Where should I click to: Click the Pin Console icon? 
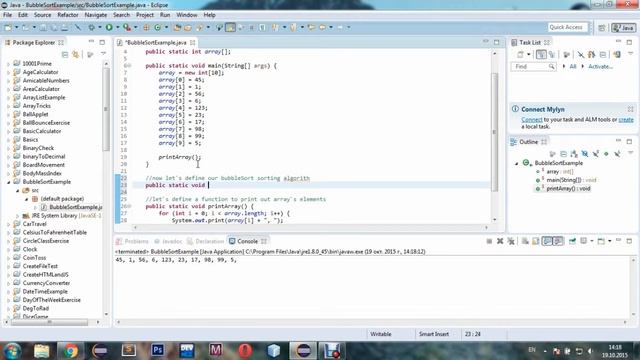[572, 241]
